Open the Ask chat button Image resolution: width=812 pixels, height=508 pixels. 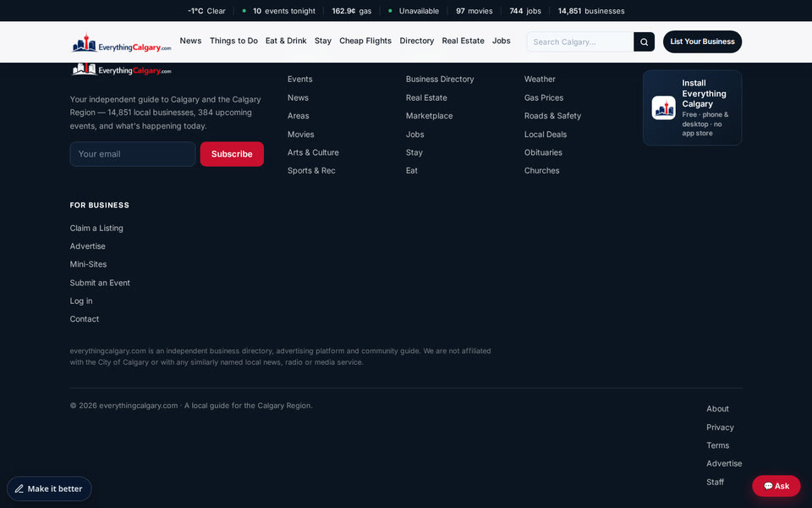776,486
